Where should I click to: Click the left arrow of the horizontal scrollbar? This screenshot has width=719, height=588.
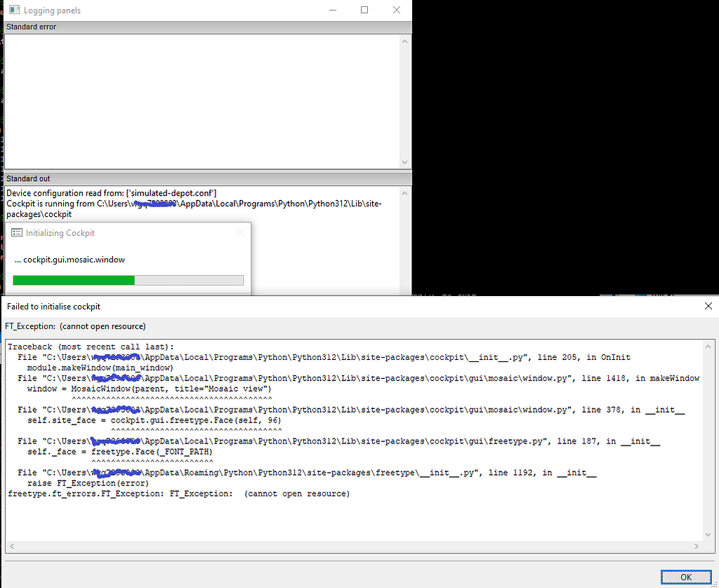pos(11,546)
